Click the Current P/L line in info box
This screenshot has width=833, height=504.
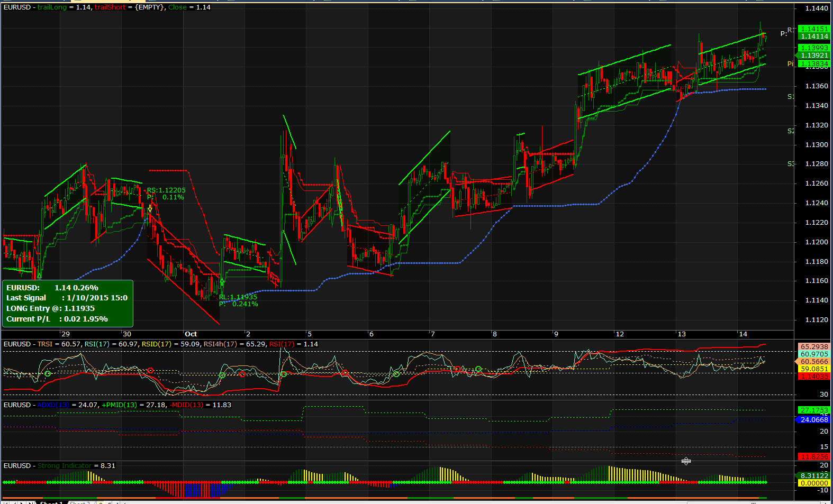pos(57,319)
